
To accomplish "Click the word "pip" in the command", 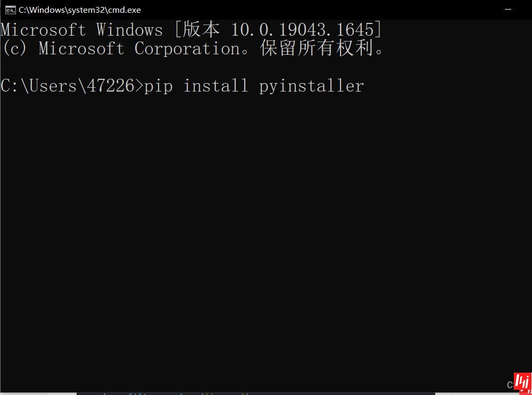I will [x=159, y=86].
